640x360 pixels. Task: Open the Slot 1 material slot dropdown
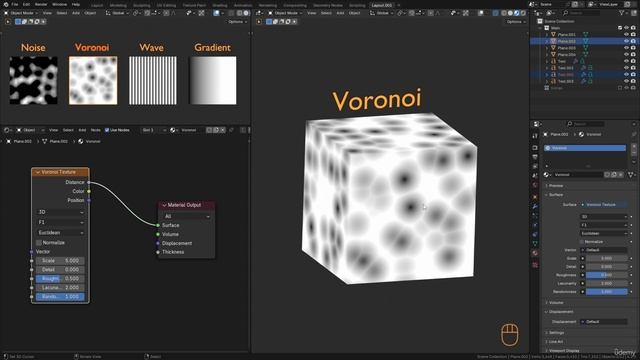[x=154, y=130]
